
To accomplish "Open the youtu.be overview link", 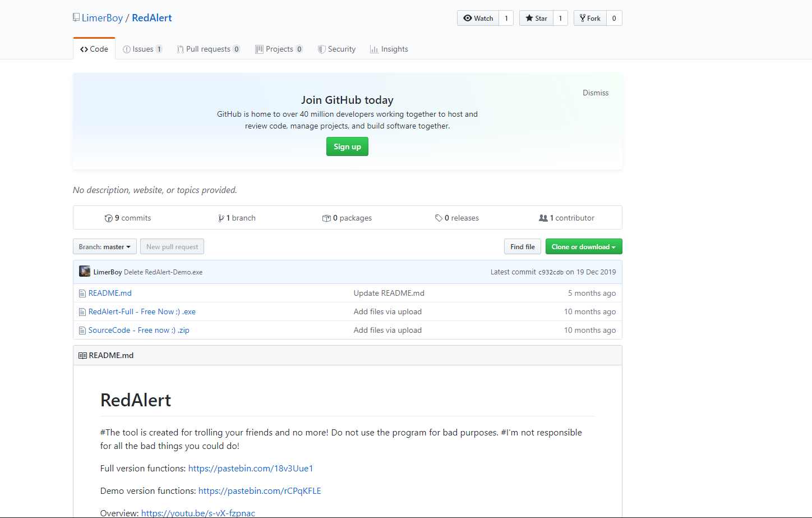I will point(198,513).
